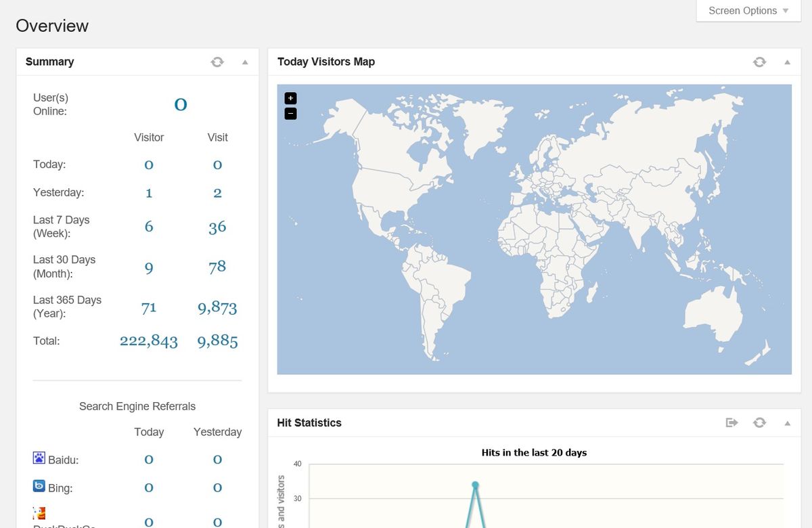812x528 pixels.
Task: Collapse the Summary panel
Action: tap(245, 62)
